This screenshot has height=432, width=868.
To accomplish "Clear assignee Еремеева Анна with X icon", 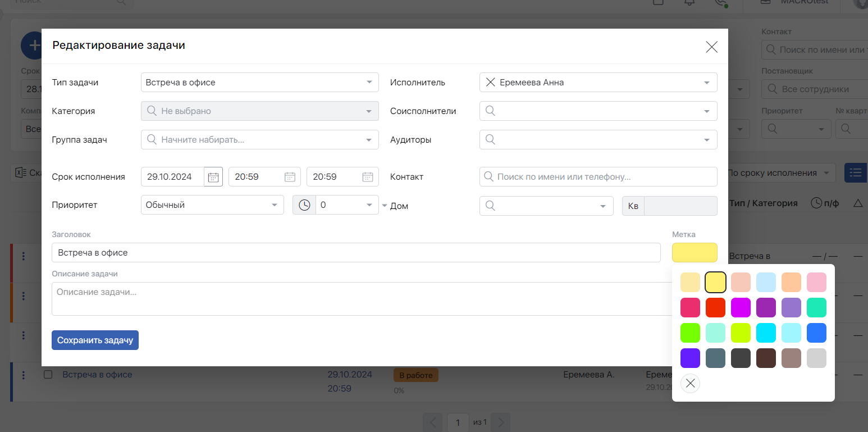I will (x=490, y=83).
